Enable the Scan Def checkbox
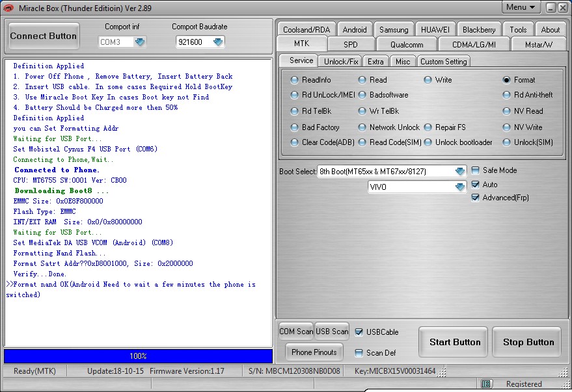This screenshot has height=392, width=572. (x=359, y=352)
